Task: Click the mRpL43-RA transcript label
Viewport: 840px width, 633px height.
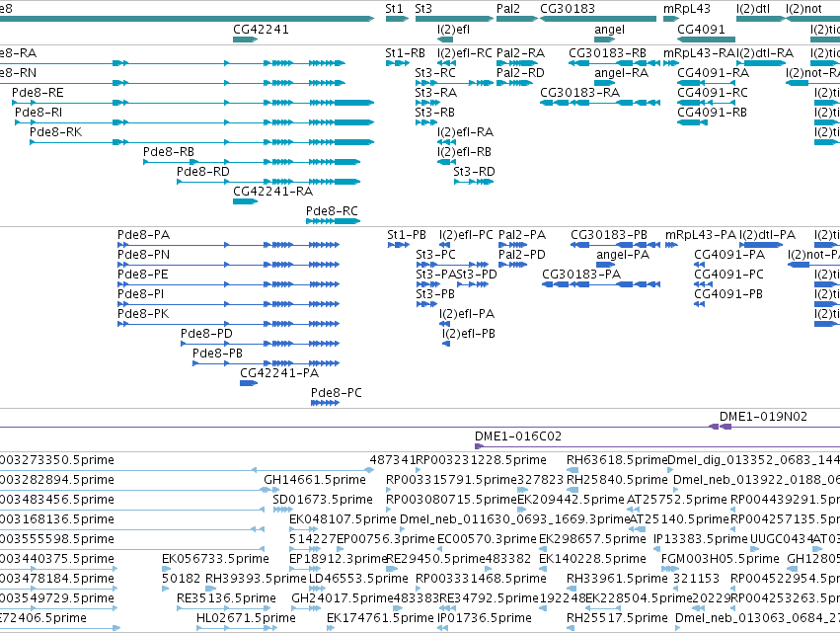Action: pyautogui.click(x=700, y=53)
